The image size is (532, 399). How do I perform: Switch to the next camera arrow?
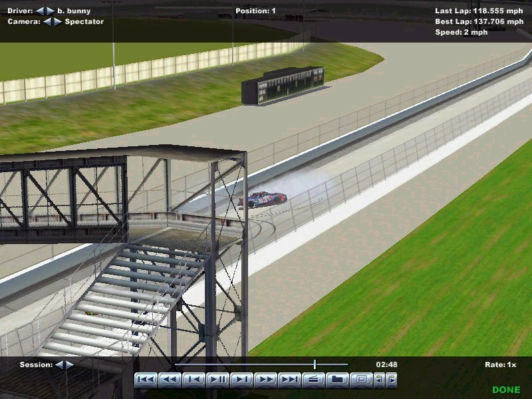coord(58,22)
